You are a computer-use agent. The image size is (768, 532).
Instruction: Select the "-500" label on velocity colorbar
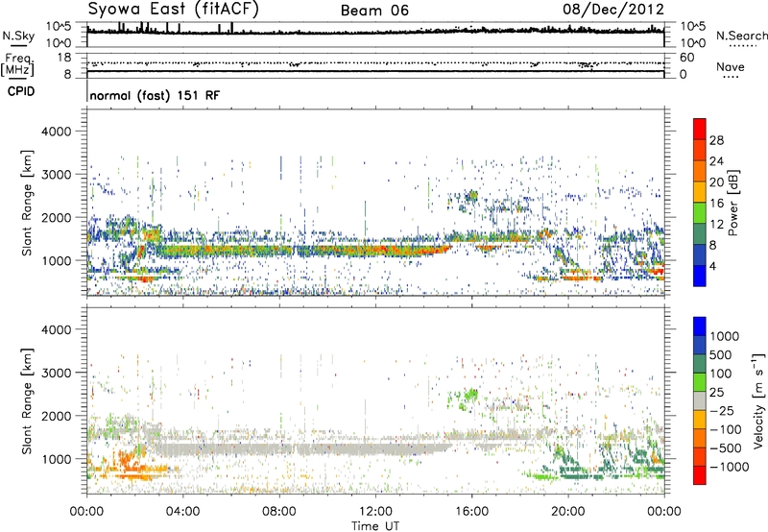click(726, 448)
